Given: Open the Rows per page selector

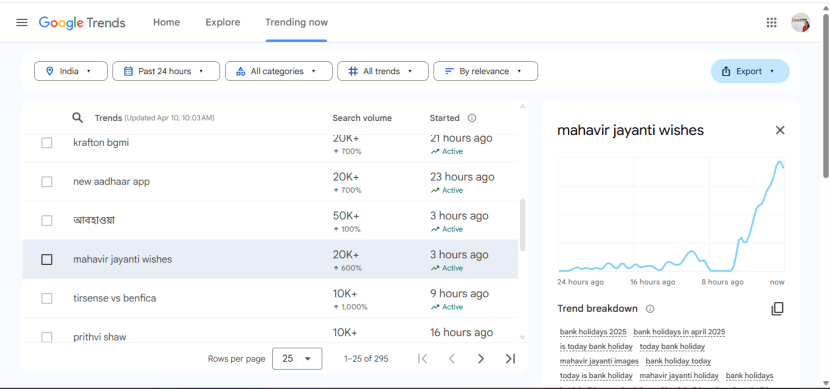Looking at the screenshot, I should (297, 359).
